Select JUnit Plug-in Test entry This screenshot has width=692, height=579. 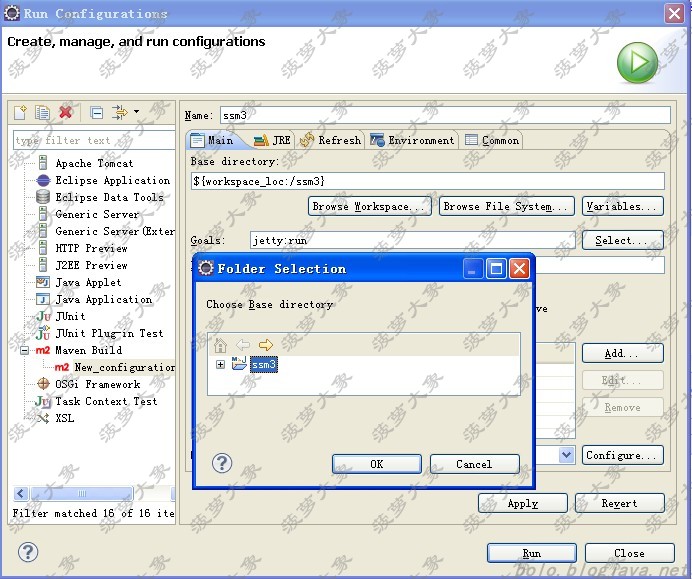click(109, 333)
